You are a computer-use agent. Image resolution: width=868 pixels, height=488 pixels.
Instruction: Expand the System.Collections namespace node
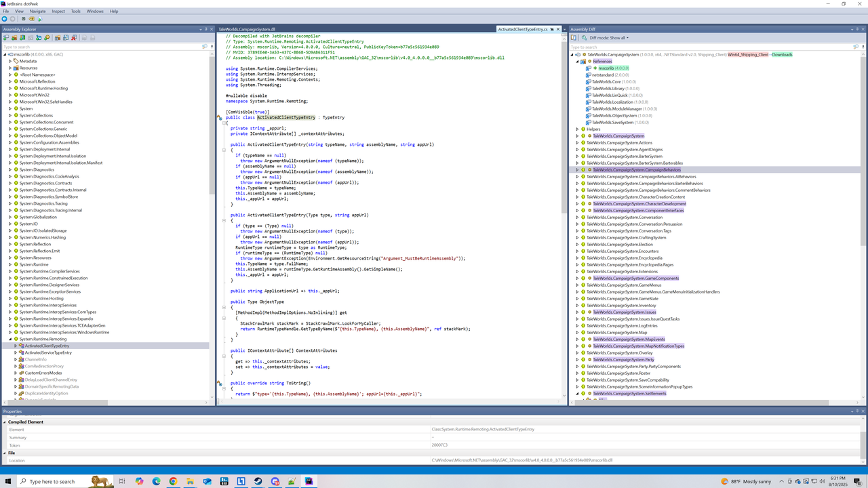click(x=10, y=115)
